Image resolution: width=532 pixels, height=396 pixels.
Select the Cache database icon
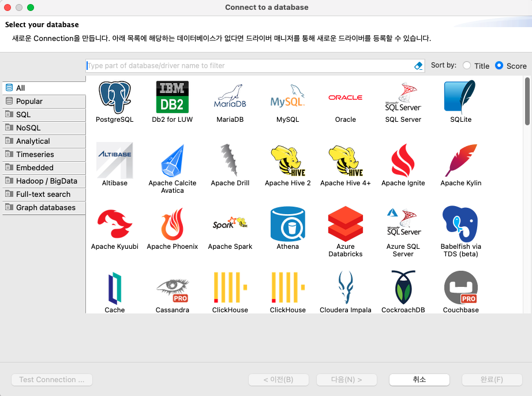tap(115, 287)
